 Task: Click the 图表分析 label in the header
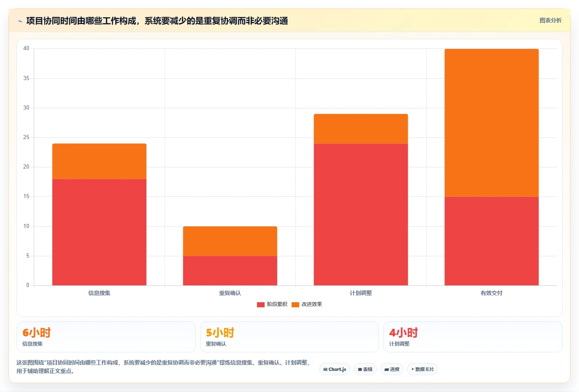[550, 20]
